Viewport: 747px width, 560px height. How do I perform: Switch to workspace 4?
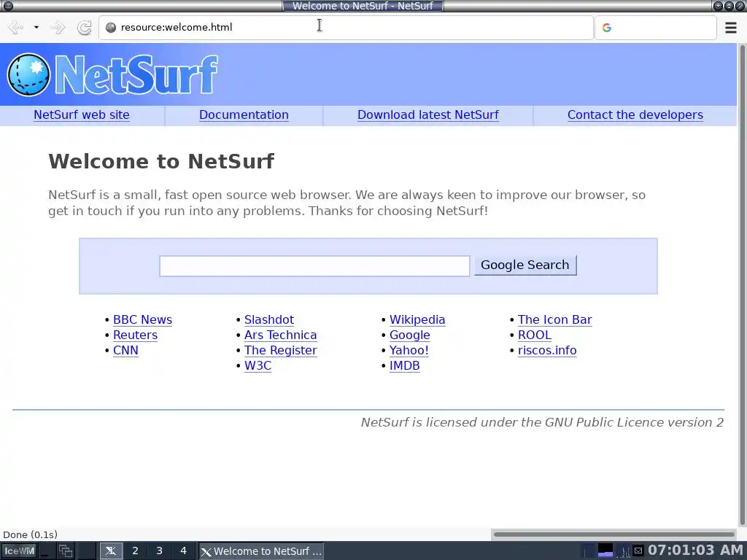click(183, 551)
